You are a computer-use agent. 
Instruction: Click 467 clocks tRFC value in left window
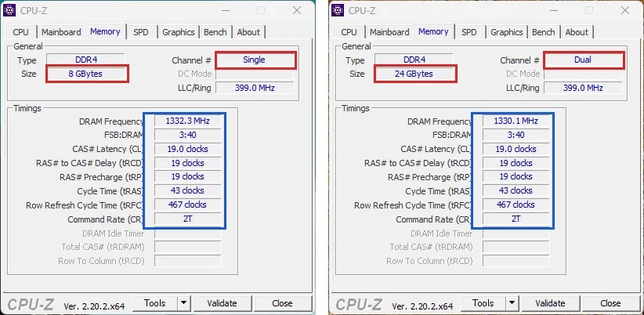point(188,205)
